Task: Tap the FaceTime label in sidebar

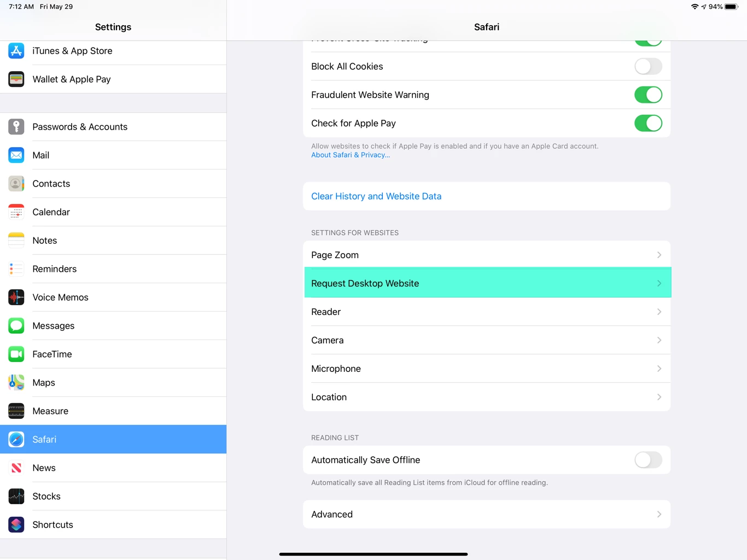Action: [x=52, y=354]
